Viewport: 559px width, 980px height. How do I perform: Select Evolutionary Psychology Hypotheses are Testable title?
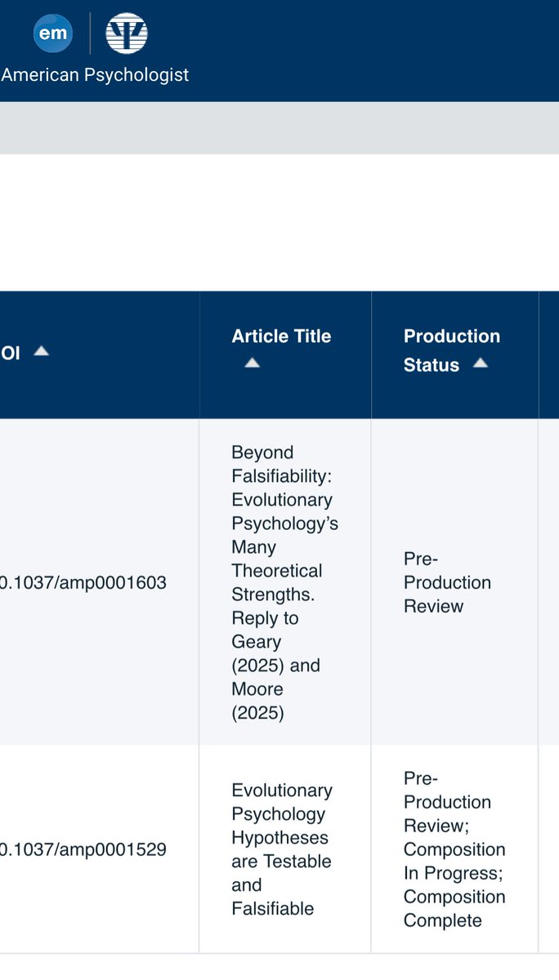click(282, 849)
